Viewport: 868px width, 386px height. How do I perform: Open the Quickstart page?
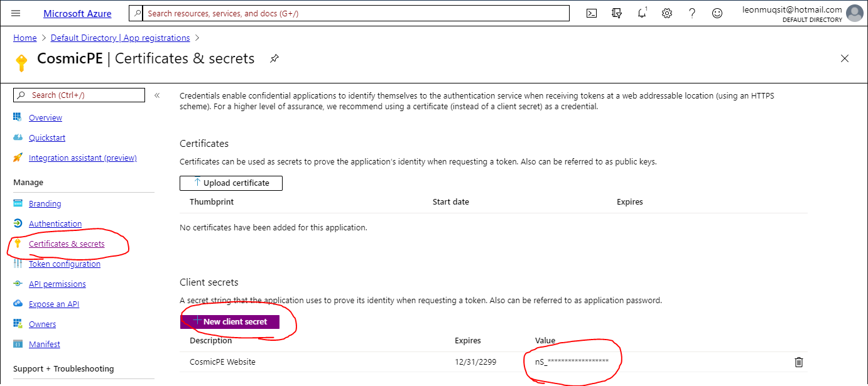(47, 137)
